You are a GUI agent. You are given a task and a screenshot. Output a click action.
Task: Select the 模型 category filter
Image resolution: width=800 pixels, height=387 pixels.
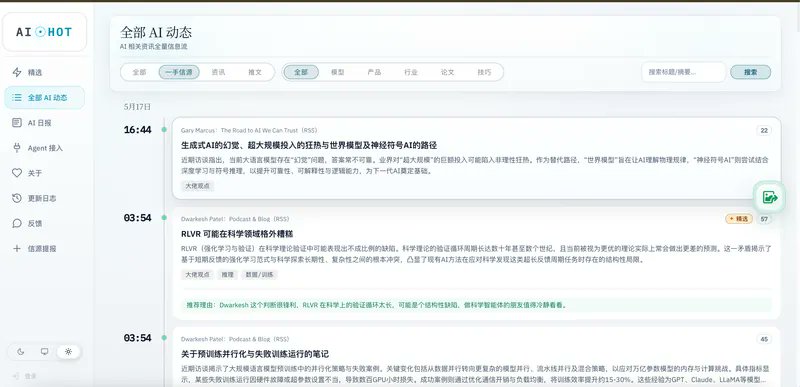click(338, 72)
